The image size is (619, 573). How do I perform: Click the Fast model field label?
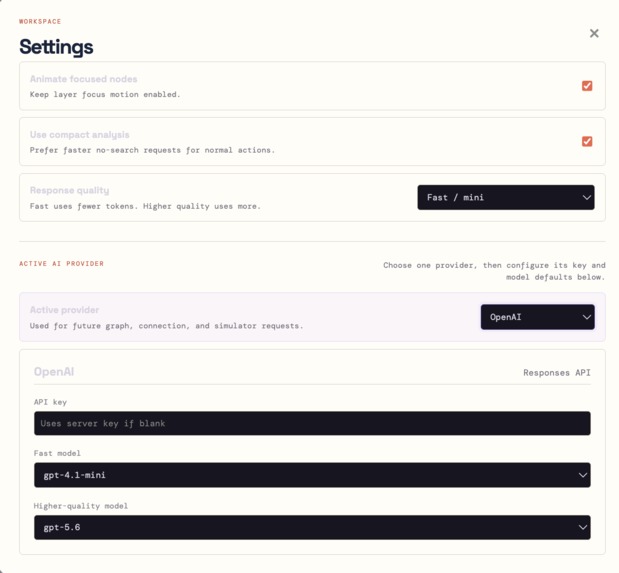click(57, 453)
